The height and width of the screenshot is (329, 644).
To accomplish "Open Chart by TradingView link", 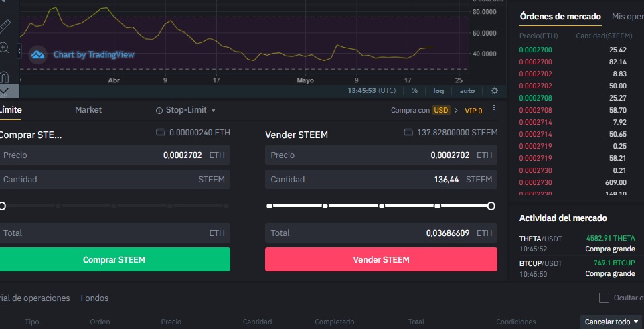I will point(94,55).
